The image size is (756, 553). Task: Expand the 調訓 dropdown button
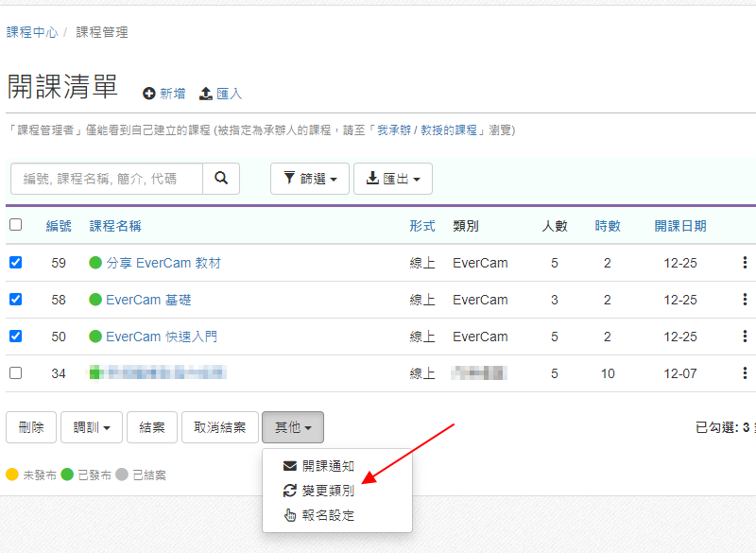pos(92,427)
